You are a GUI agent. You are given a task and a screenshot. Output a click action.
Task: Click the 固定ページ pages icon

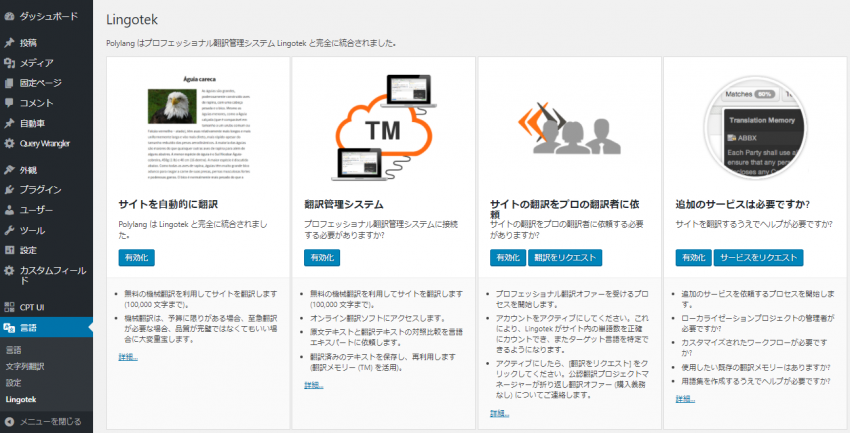[x=9, y=83]
